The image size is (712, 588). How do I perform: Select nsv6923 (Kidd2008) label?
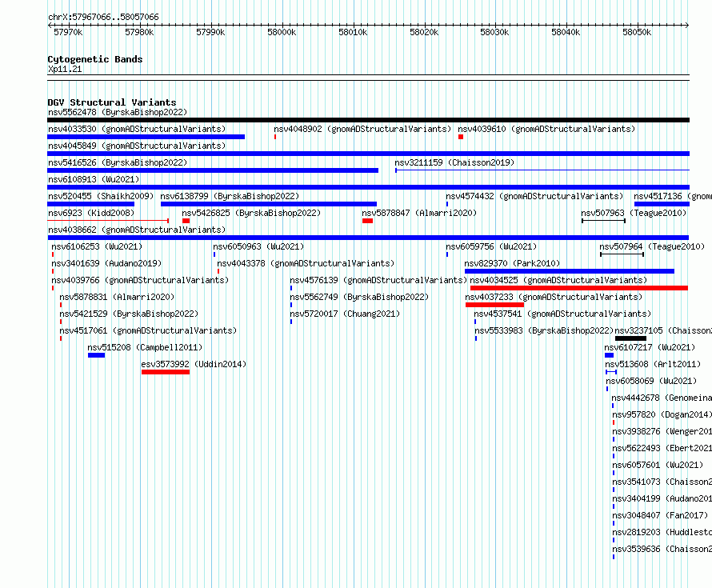point(91,213)
